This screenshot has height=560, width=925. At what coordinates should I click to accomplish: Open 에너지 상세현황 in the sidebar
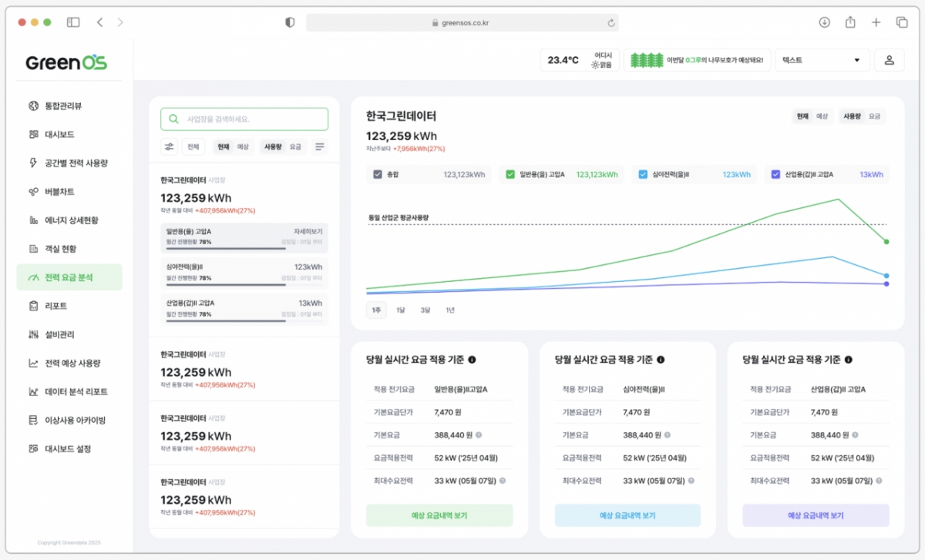click(68, 220)
